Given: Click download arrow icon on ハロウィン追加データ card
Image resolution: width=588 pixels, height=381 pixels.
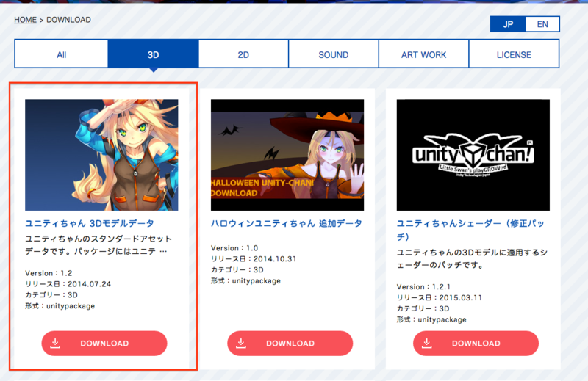Looking at the screenshot, I should point(241,343).
